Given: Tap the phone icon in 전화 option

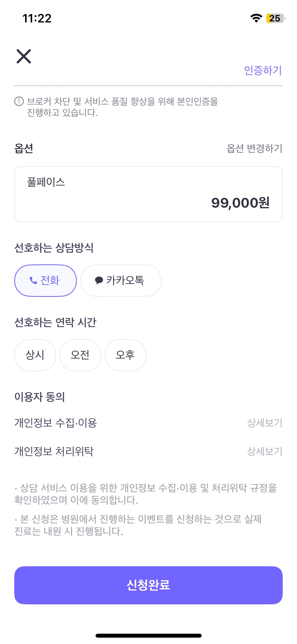Looking at the screenshot, I should point(33,280).
